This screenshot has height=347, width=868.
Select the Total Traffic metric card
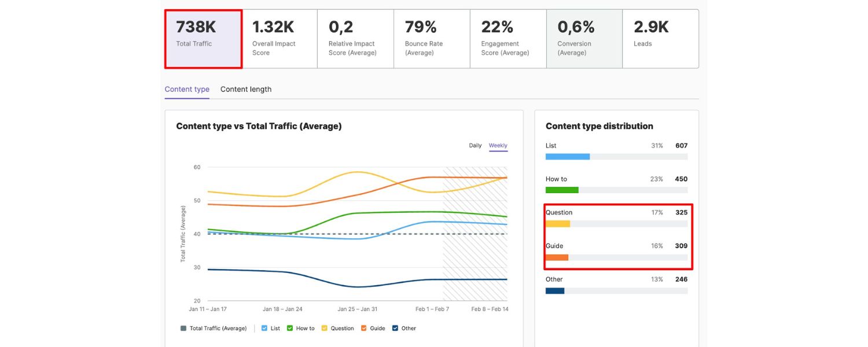(x=203, y=39)
